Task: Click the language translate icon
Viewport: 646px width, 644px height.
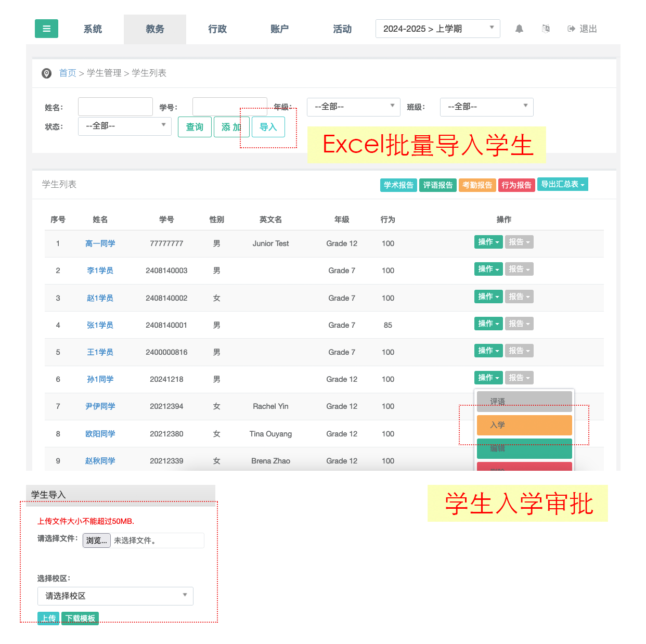Action: (x=546, y=29)
